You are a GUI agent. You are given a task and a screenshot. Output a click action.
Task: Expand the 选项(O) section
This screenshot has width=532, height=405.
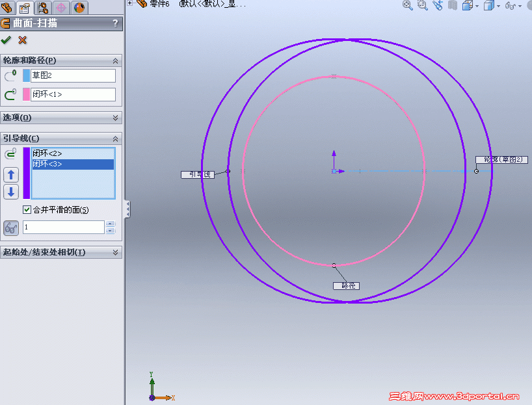[x=115, y=118]
